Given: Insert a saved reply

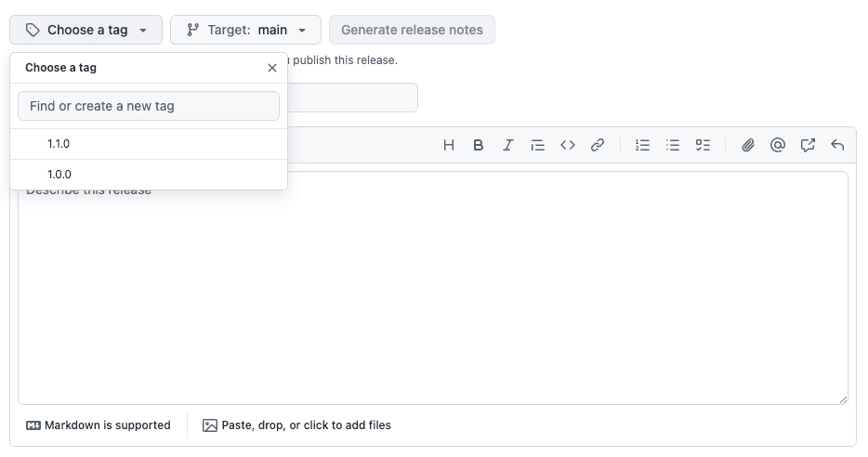Looking at the screenshot, I should click(x=837, y=145).
